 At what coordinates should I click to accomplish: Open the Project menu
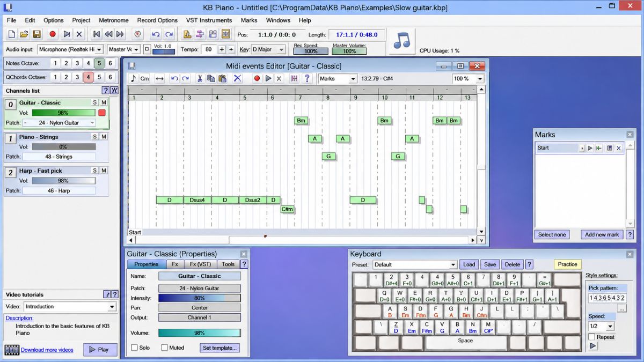(x=82, y=20)
